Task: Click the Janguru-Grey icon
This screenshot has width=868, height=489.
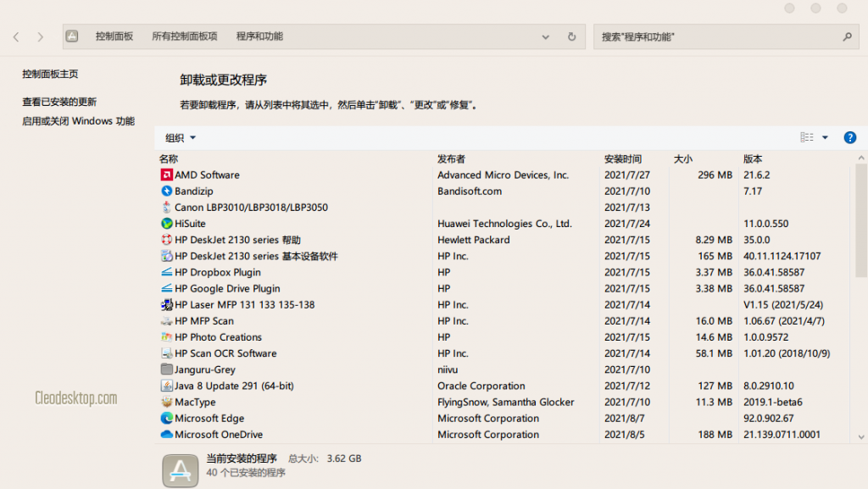Action: pyautogui.click(x=167, y=370)
